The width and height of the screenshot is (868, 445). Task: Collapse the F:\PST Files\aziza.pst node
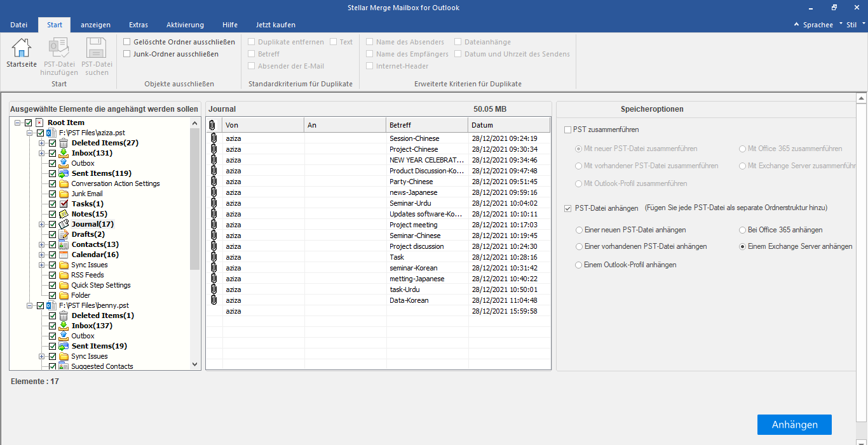pos(30,133)
